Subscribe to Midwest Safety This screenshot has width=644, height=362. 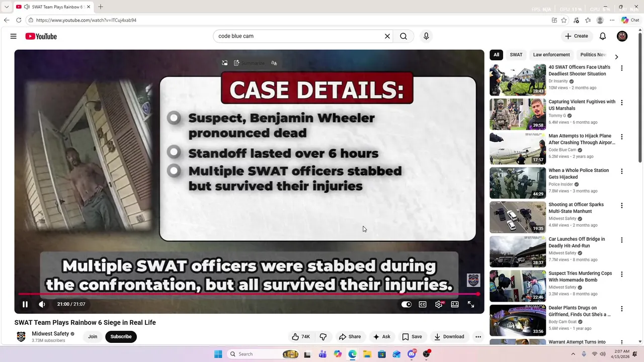tap(121, 337)
